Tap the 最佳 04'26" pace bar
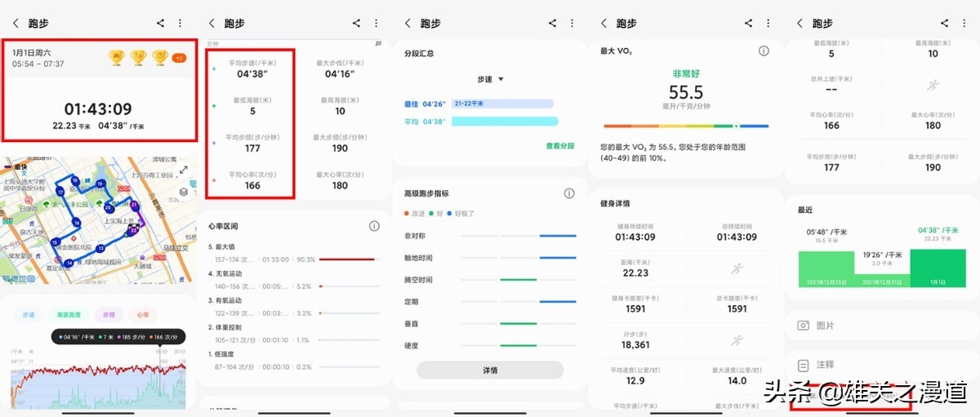The width and height of the screenshot is (980, 417). point(503,104)
